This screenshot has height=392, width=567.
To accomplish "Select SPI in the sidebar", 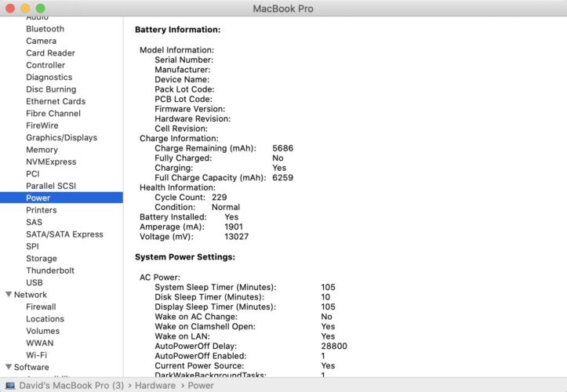I will [32, 246].
